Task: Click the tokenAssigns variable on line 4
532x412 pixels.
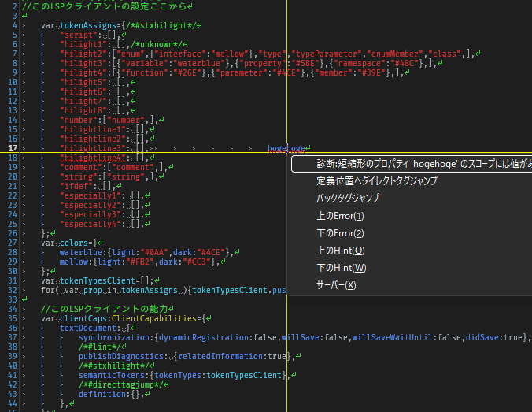Action: (88, 25)
